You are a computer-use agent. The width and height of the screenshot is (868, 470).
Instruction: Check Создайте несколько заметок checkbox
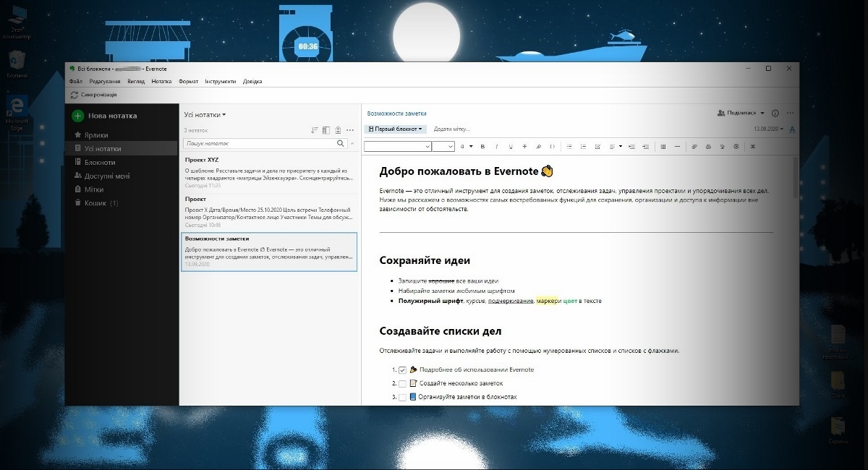pos(403,383)
